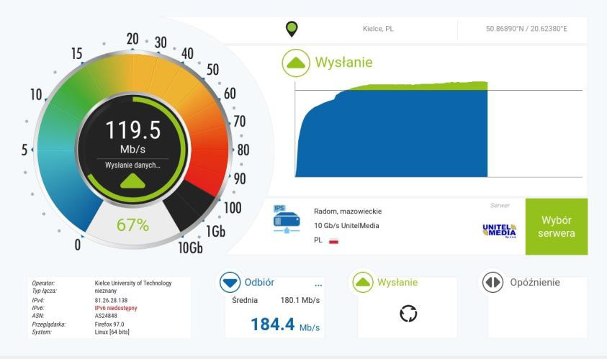Click the 119.5 Mb/s speed readout

click(x=133, y=137)
